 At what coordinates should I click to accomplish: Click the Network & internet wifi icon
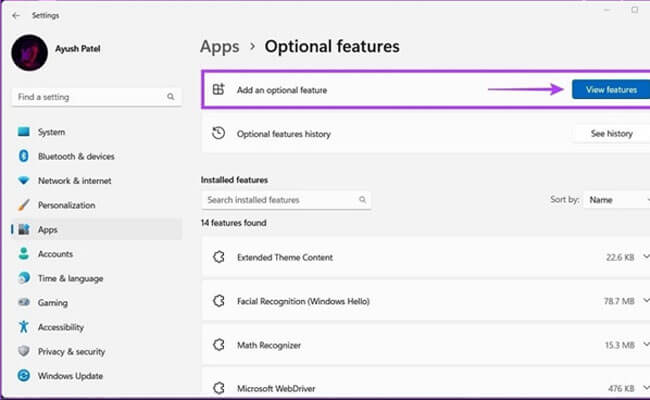(x=24, y=180)
